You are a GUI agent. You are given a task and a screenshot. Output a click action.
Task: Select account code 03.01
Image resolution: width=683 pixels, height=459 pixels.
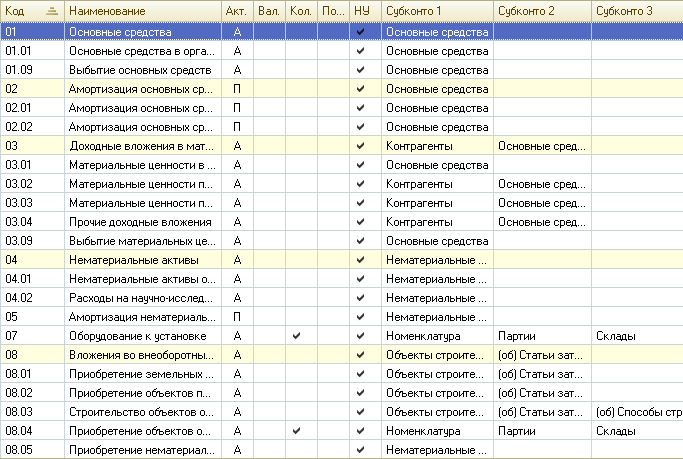pyautogui.click(x=19, y=165)
